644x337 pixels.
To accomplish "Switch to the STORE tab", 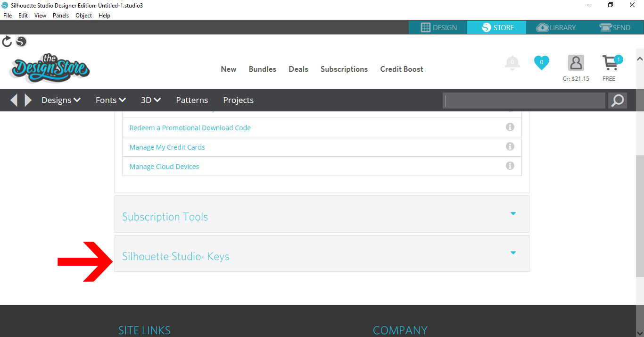I will (497, 27).
